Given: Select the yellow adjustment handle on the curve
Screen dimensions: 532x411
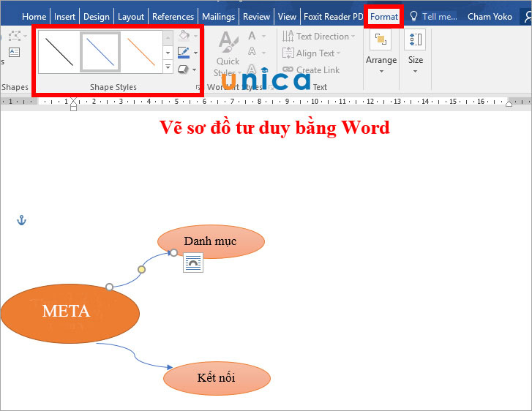Looking at the screenshot, I should point(141,270).
